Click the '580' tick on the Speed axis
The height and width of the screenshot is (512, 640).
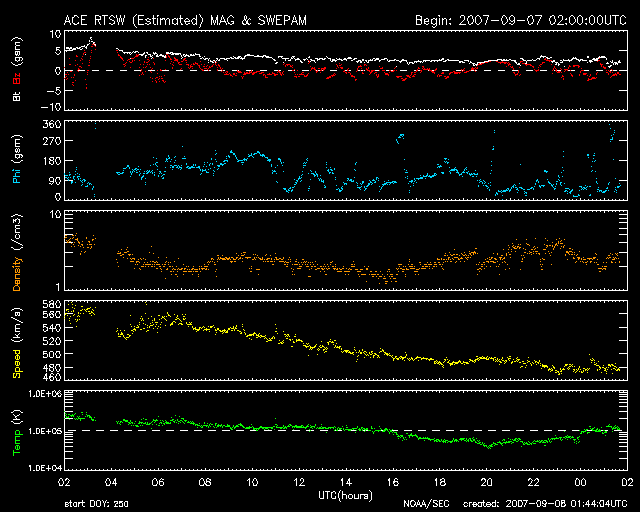point(52,304)
